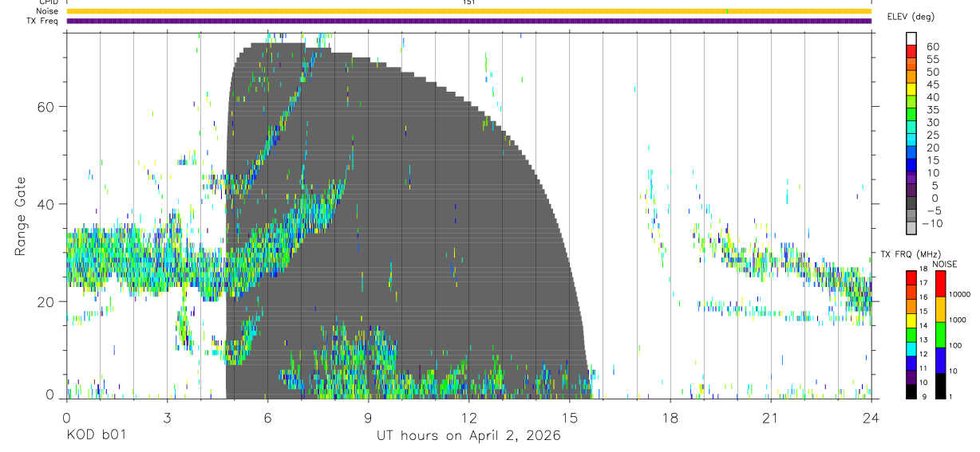Click the "10000" label on the NOISE scale
Viewport: 980px width, 452px height.
point(962,294)
